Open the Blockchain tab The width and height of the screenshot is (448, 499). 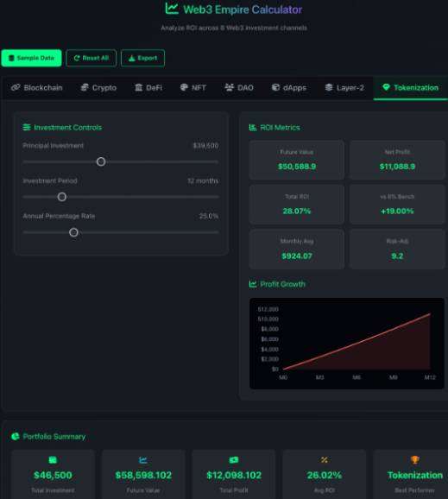(36, 87)
